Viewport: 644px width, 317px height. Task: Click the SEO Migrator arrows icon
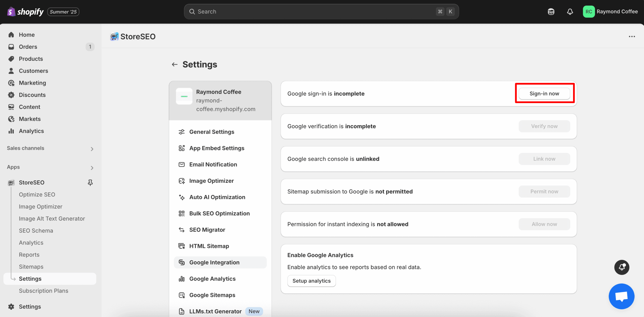[x=181, y=230]
